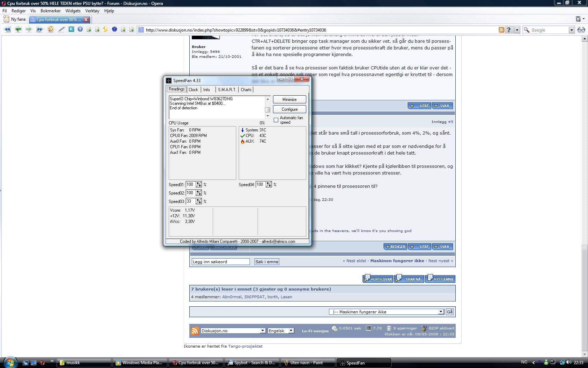Click the SVAR NÅ button
Viewport: 588px width, 368px height.
(x=409, y=279)
